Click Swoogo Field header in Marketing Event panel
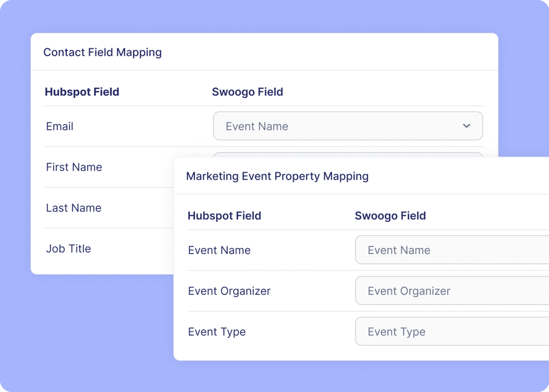549x392 pixels. click(x=390, y=215)
